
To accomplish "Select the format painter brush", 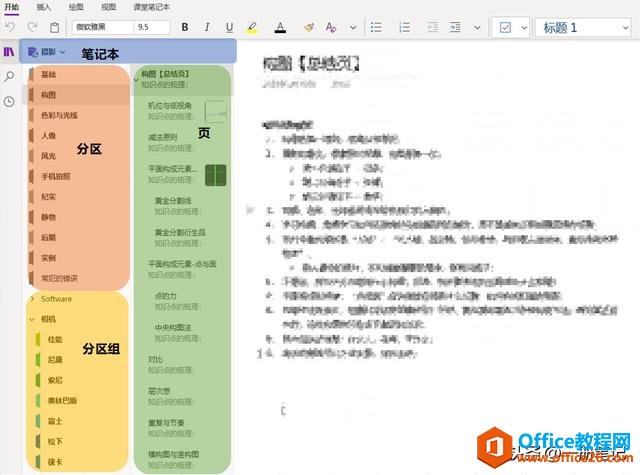I will click(x=309, y=27).
